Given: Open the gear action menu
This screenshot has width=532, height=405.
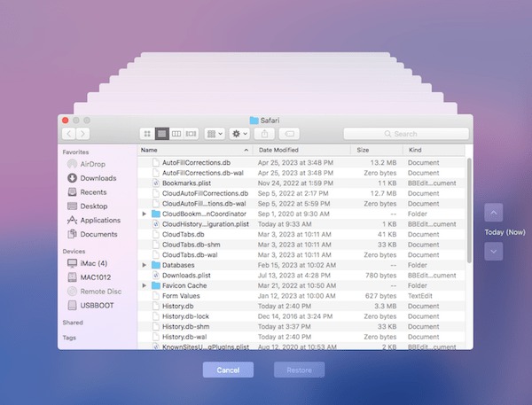Looking at the screenshot, I should [239, 134].
